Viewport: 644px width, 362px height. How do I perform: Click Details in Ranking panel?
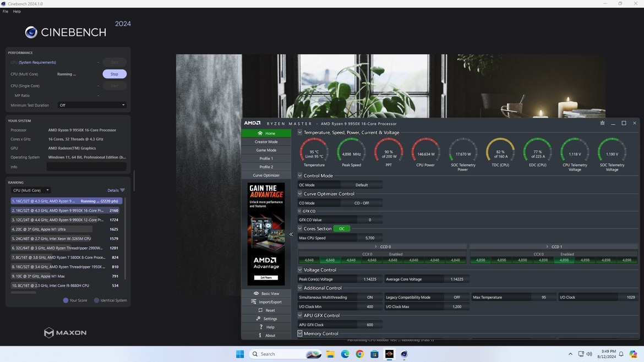pyautogui.click(x=113, y=190)
